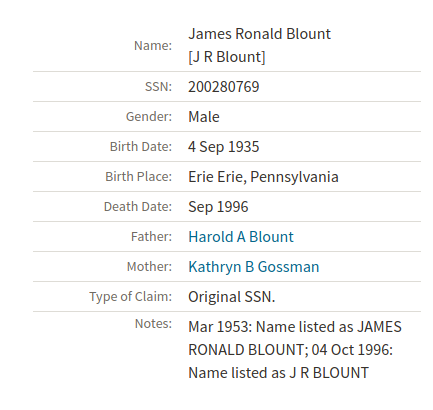The image size is (433, 410).
Task: Open the Kathryn B Gossman mother link
Action: pos(254,267)
